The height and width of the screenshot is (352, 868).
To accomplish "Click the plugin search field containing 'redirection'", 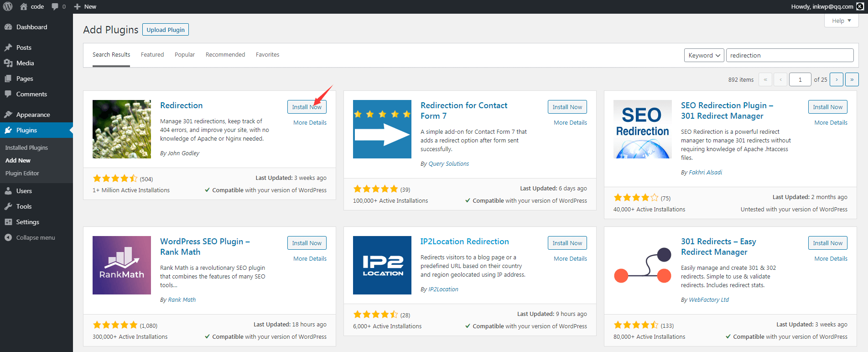I will pos(790,55).
